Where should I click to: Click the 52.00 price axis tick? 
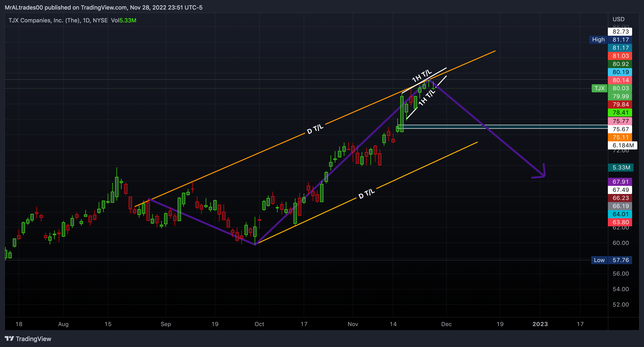tap(620, 305)
